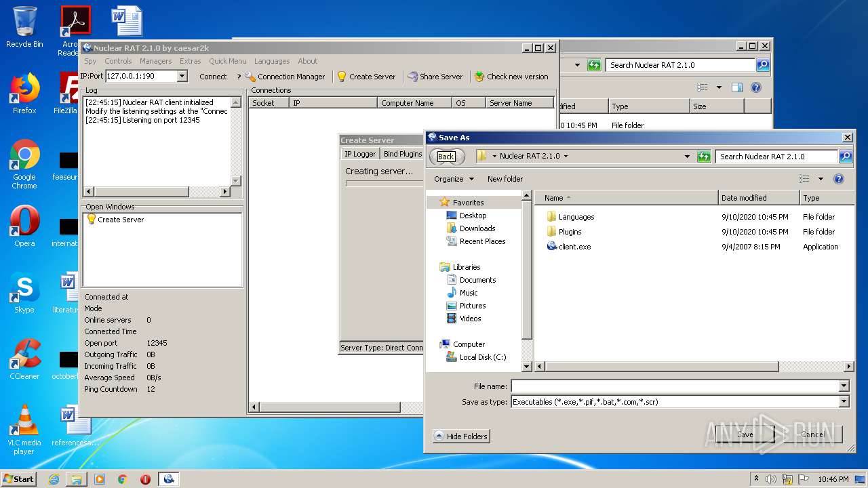This screenshot has height=488, width=868.
Task: Open CCleaner desktop shortcut
Action: 24,359
